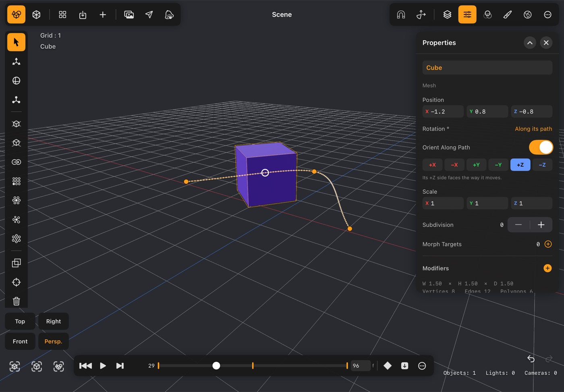The width and height of the screenshot is (564, 392).
Task: Select the arrow selection tool
Action: click(16, 42)
